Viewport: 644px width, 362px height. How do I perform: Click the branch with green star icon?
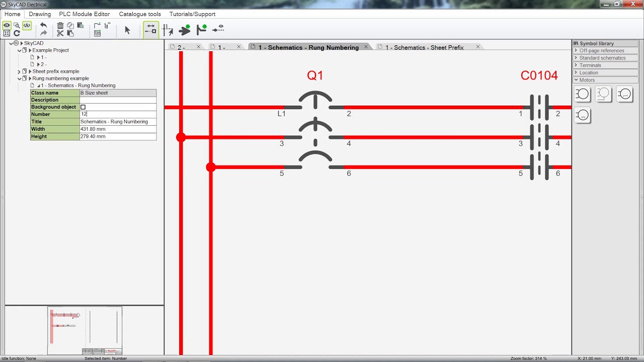202,30
